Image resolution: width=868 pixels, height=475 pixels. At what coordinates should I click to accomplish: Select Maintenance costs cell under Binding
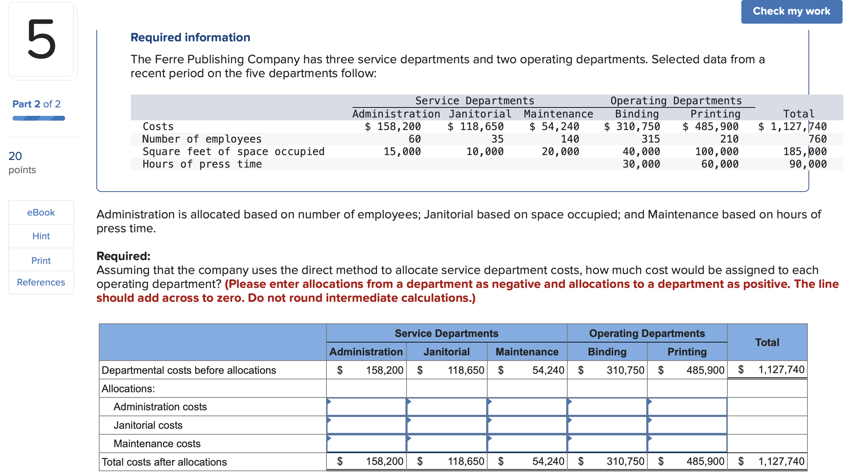tap(607, 444)
